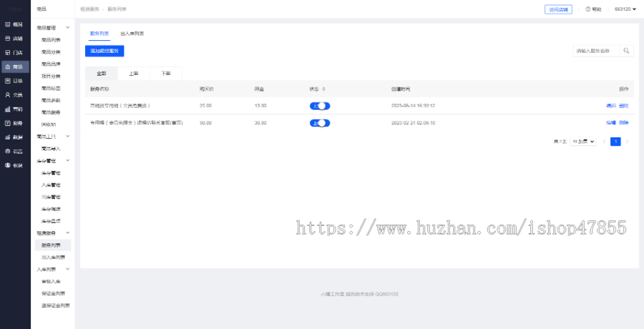Image resolution: width=644 pixels, height=329 pixels.
Task: Select page number 1 in pagination
Action: tap(615, 142)
